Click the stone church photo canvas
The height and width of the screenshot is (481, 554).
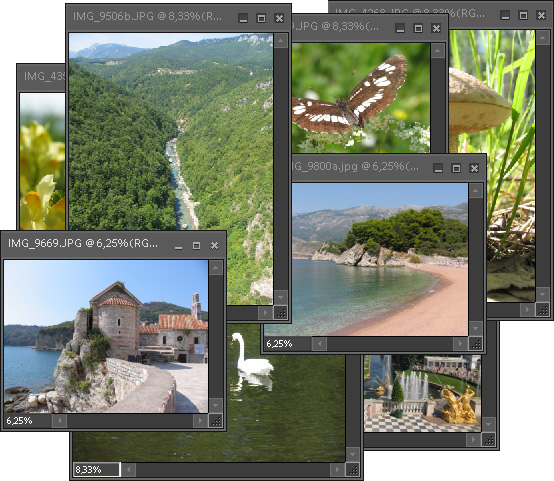(x=106, y=336)
